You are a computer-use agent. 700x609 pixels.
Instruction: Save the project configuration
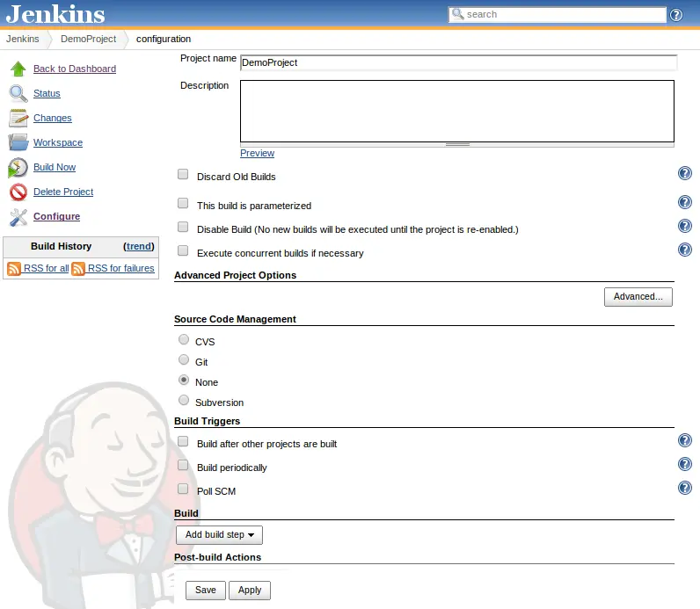point(206,591)
